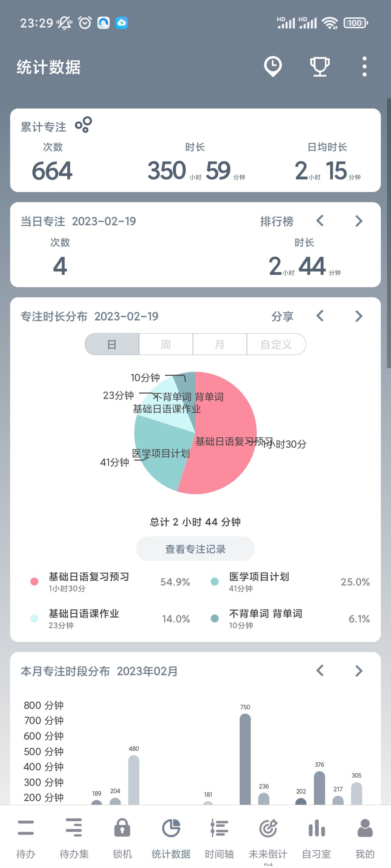Switch distribution range to 月

(x=220, y=344)
